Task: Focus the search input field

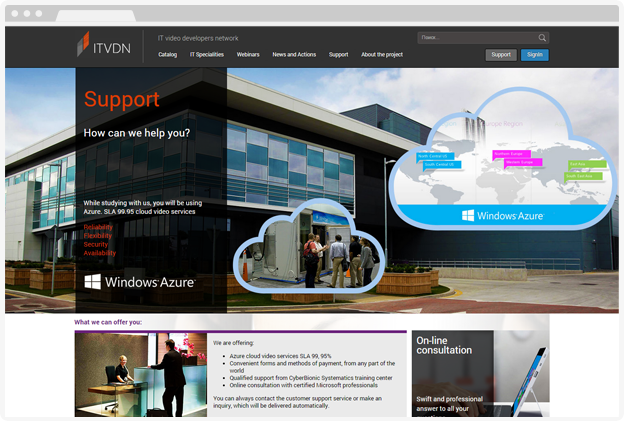Action: click(x=476, y=38)
